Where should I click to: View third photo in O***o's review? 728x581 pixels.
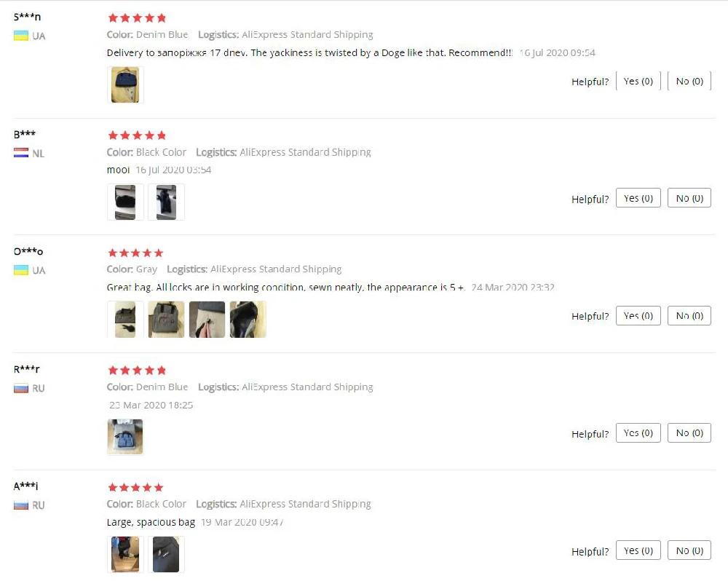coord(207,319)
